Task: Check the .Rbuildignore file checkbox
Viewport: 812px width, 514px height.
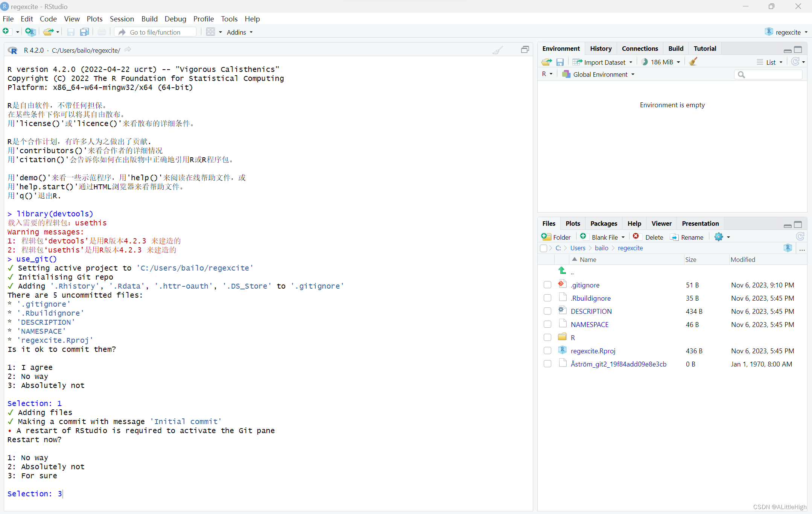Action: point(547,298)
